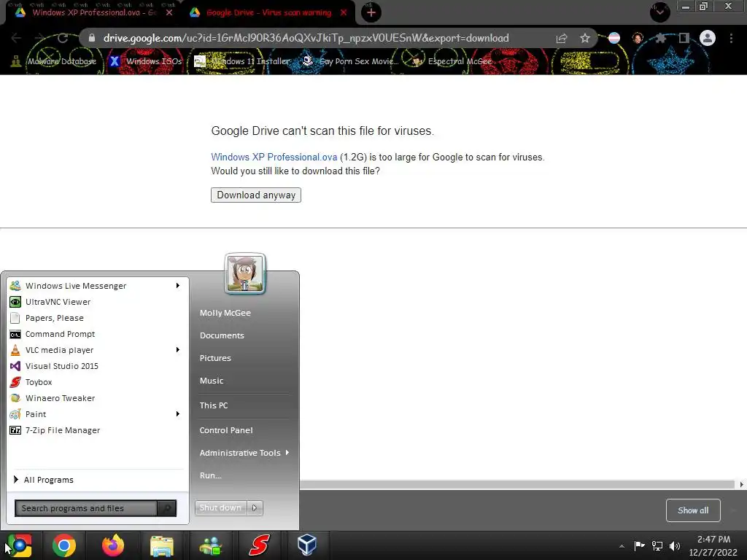Image resolution: width=747 pixels, height=560 pixels.
Task: Open Documents from Start menu
Action: (x=222, y=335)
